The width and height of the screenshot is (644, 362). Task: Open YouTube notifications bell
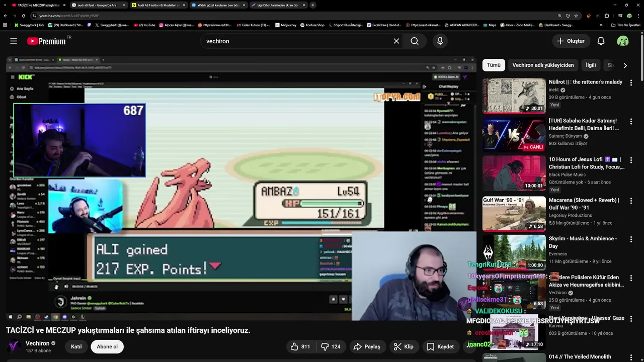pos(601,41)
